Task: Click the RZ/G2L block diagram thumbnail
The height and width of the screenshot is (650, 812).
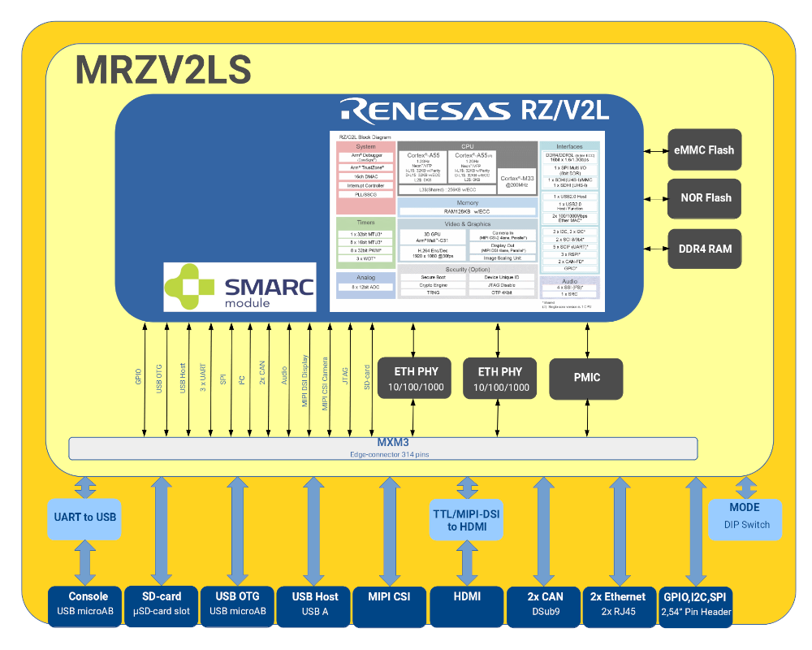Action: [x=467, y=220]
